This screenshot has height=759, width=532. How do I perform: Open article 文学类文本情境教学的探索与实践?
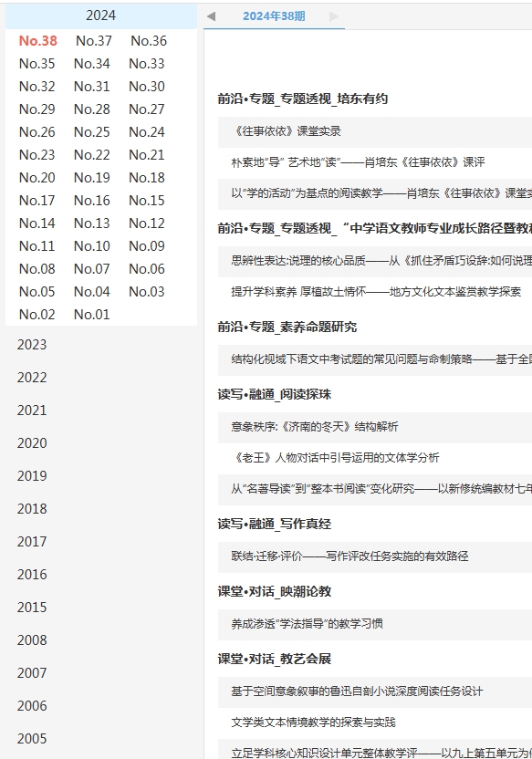(313, 723)
